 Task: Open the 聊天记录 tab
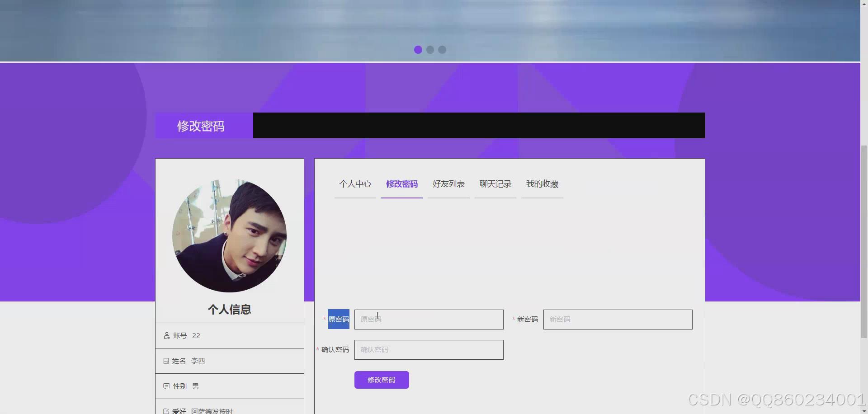point(495,184)
